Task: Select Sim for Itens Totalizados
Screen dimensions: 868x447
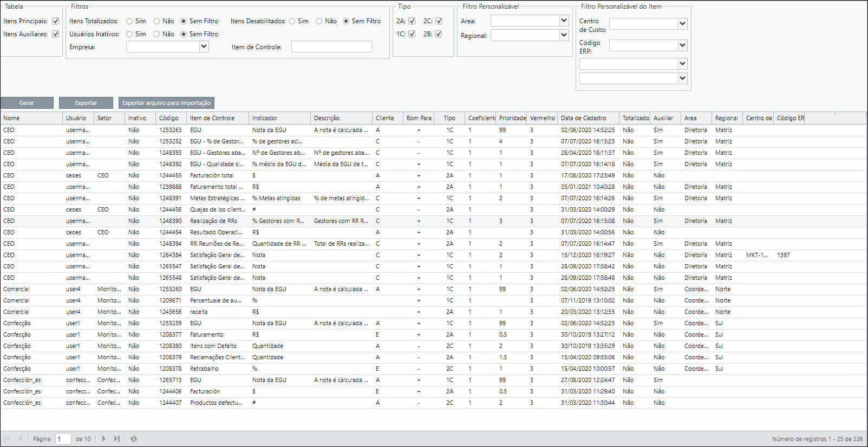Action: (129, 21)
